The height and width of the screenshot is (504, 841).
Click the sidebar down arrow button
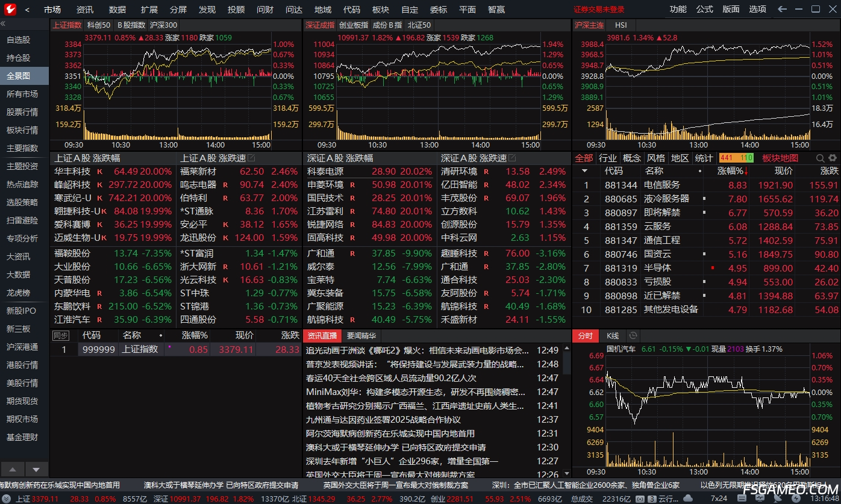click(36, 469)
